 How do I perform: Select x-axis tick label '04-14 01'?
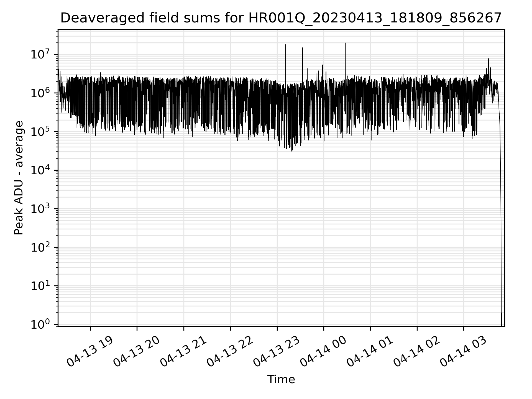(x=370, y=352)
